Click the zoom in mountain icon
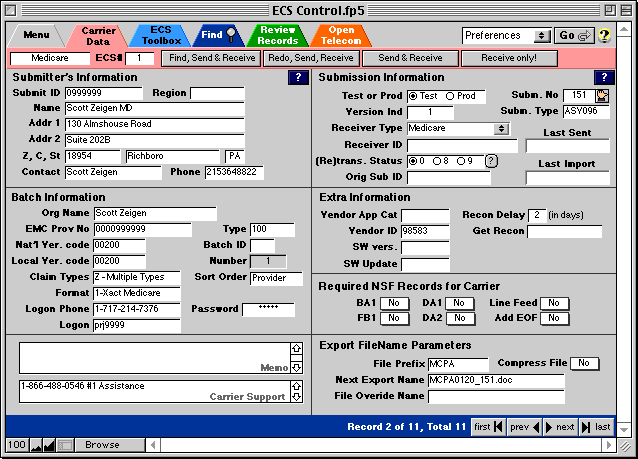This screenshot has height=459, width=638. click(49, 445)
